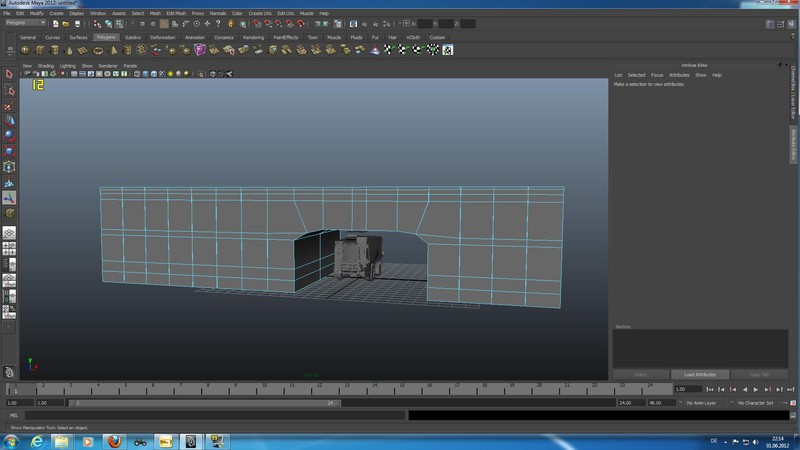Create a polygon sphere from the shelf

[x=25, y=50]
